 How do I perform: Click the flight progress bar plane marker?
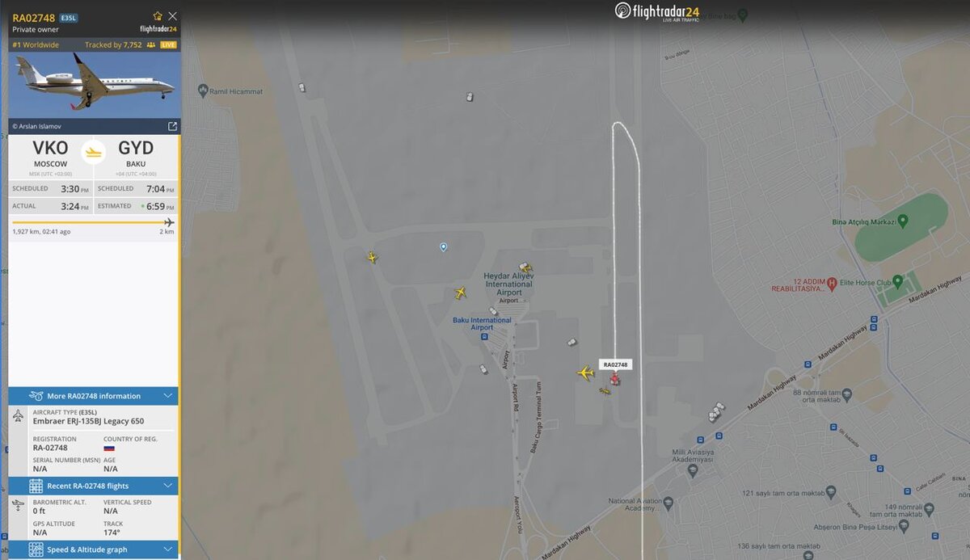[169, 222]
